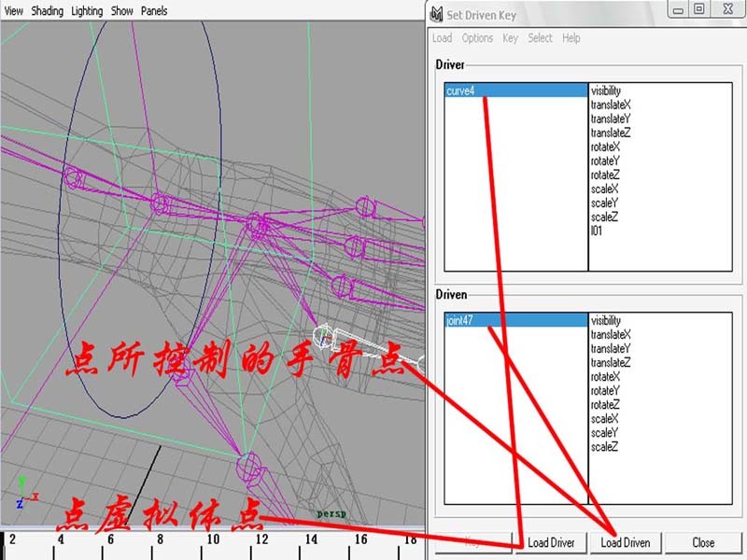Click frame 4 on the timeline
The height and width of the screenshot is (560, 747).
(x=61, y=539)
